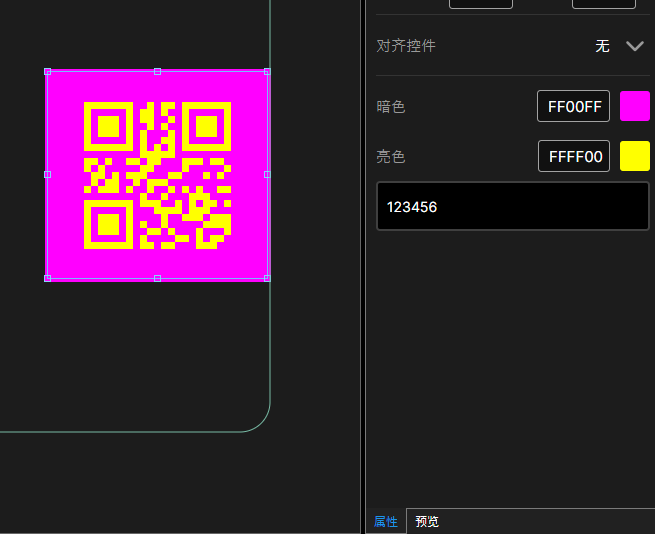This screenshot has width=655, height=534.
Task: Open the magenta 暗色 color swatch
Action: point(635,106)
